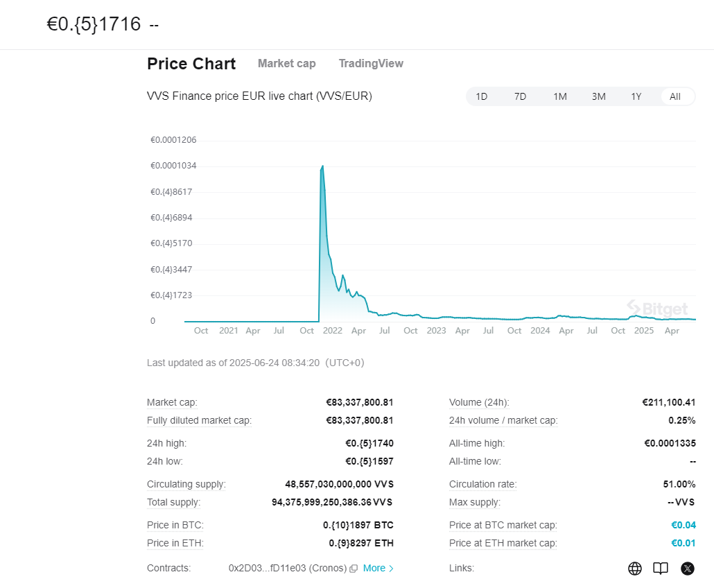Click the 24h high value €0.{5}1740

click(x=369, y=444)
